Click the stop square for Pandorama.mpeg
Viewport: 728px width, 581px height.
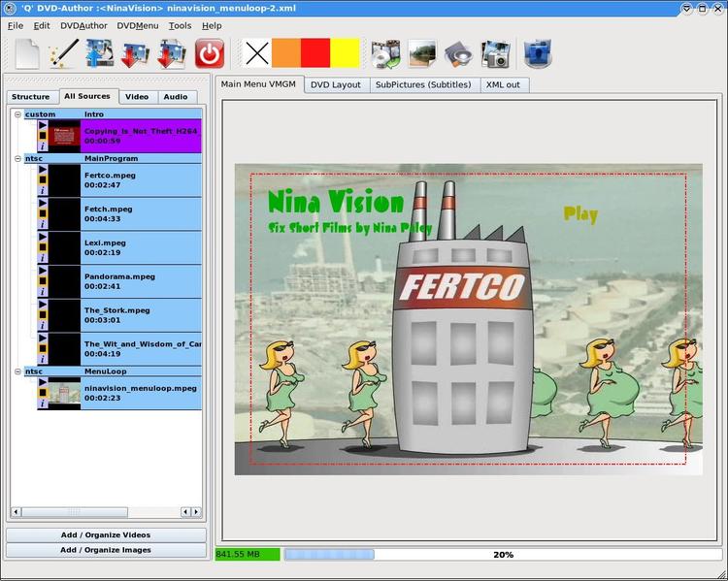click(43, 281)
